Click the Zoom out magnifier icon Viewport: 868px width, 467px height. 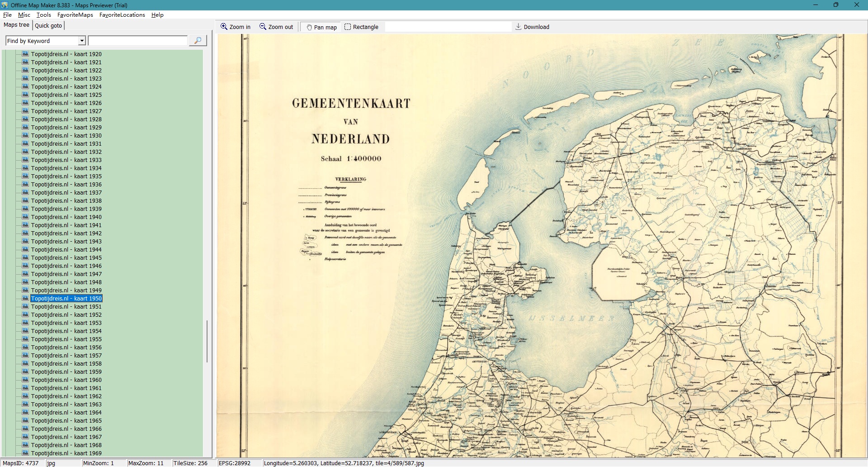[263, 27]
